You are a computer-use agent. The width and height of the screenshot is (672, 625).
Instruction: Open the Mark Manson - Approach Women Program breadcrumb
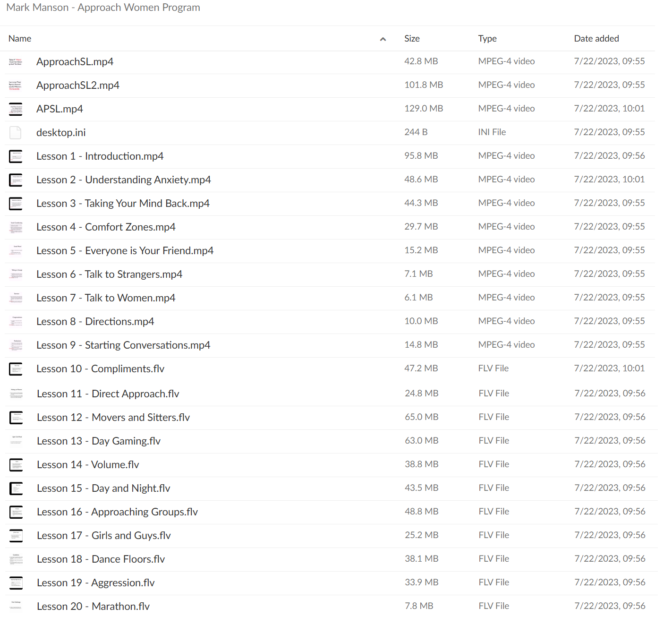coord(103,8)
